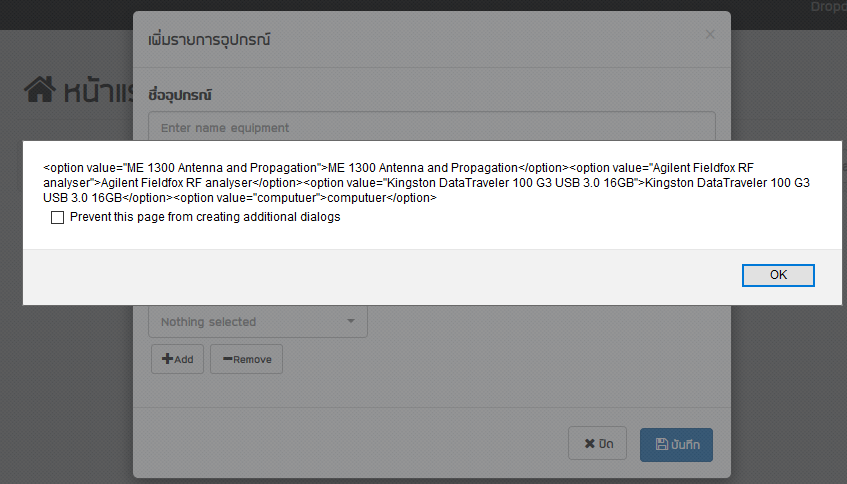Click the alert message option text
The width and height of the screenshot is (847, 484).
tap(426, 183)
